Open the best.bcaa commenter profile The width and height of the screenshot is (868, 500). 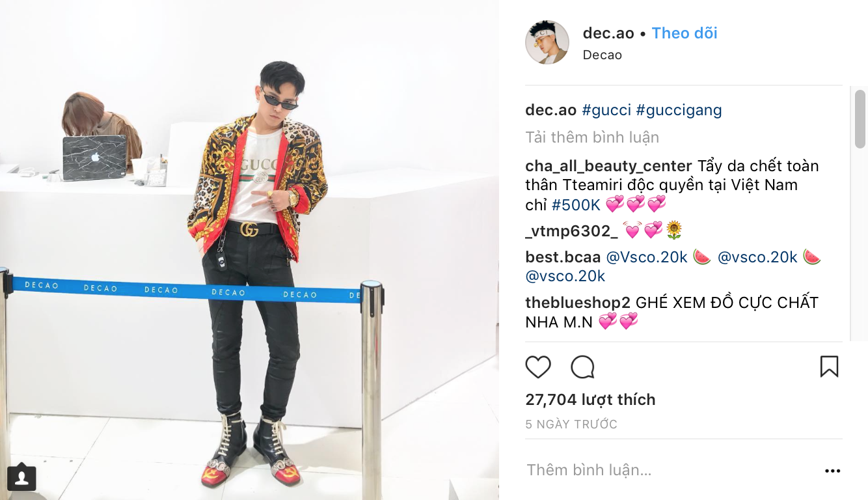point(563,257)
